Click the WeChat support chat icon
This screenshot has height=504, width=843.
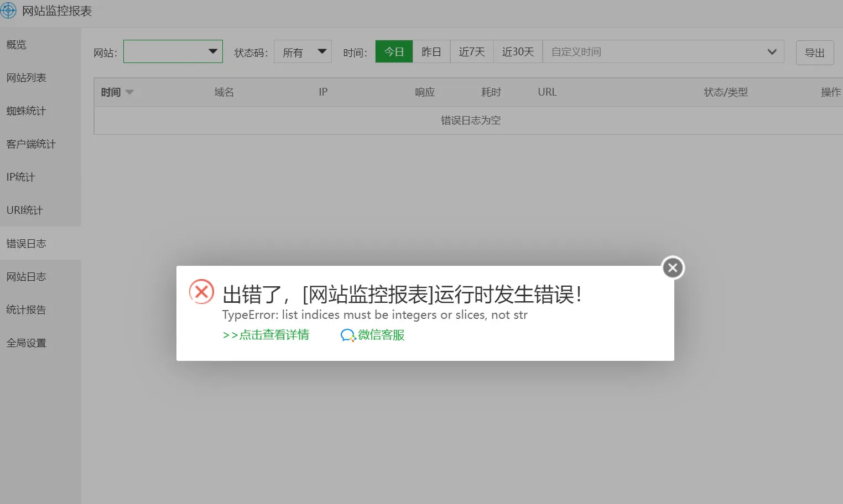point(347,335)
